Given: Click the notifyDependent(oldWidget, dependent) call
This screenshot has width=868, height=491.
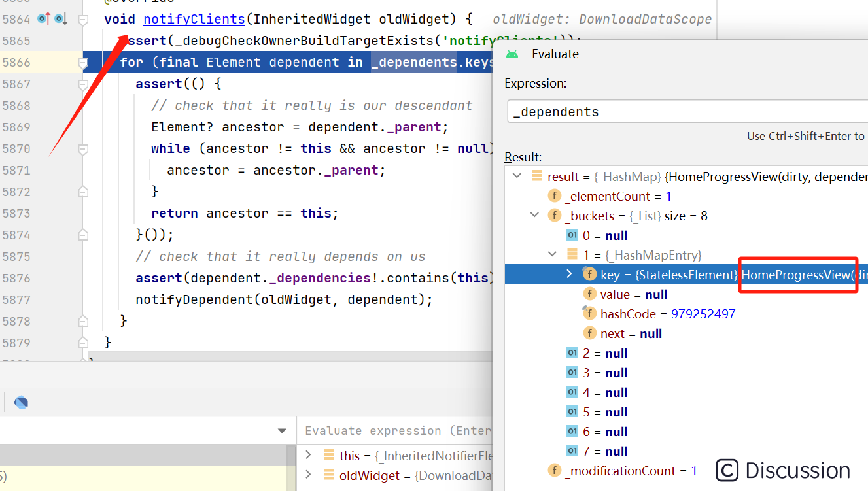Looking at the screenshot, I should pos(285,300).
